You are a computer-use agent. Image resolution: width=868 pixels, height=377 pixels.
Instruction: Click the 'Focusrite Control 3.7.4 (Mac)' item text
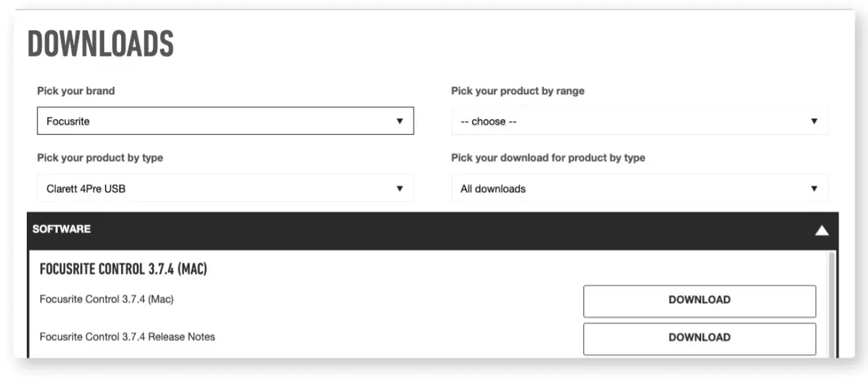click(x=106, y=299)
